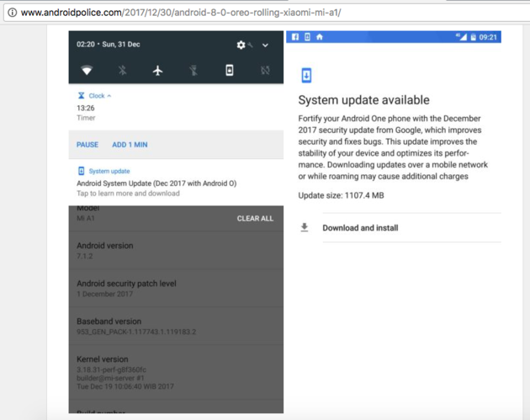Tap PAUSE on the timer notification
Viewport: 530px width, 420px height.
pyautogui.click(x=87, y=145)
